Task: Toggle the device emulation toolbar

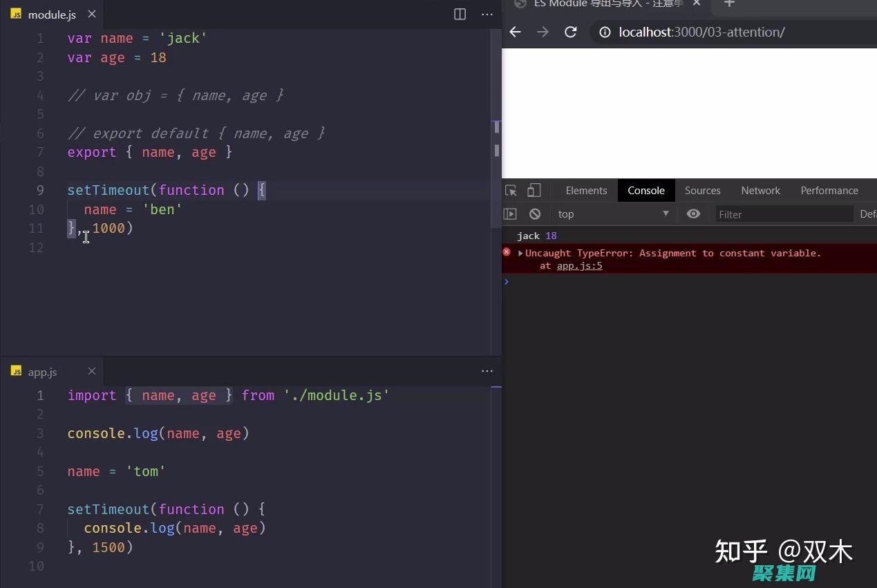Action: click(533, 190)
